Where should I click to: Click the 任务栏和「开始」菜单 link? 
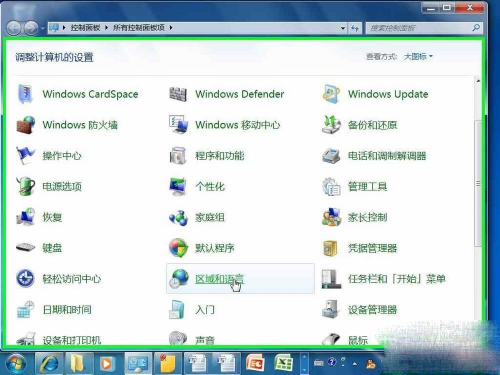(x=397, y=279)
